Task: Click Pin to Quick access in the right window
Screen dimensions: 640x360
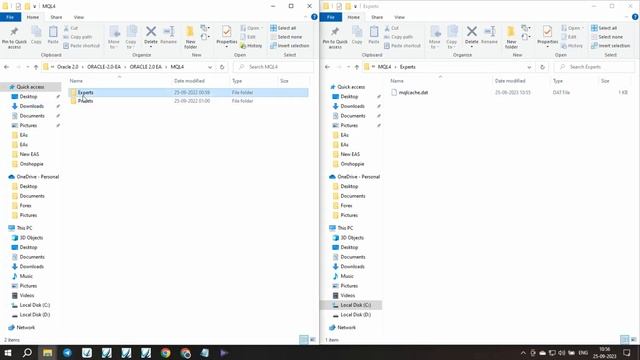Action: 335,38
